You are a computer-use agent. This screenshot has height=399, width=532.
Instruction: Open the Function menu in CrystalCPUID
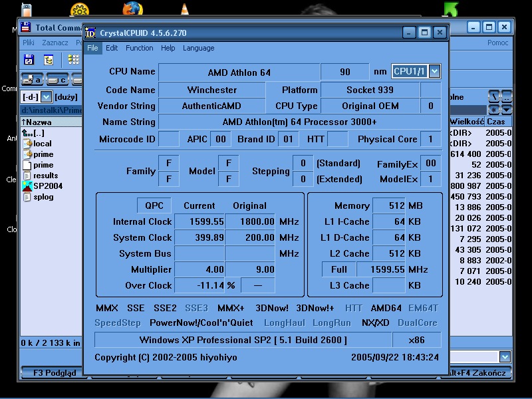(x=140, y=48)
